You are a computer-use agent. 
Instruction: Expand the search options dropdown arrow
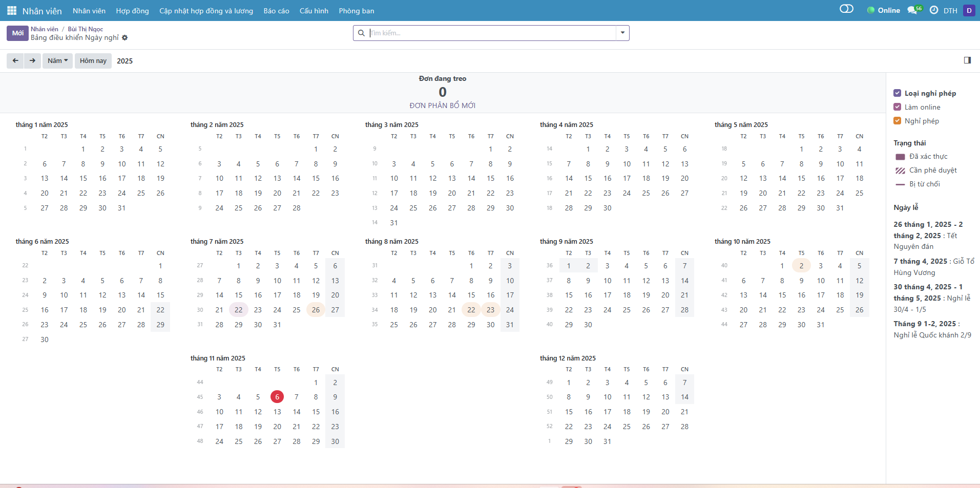coord(622,33)
